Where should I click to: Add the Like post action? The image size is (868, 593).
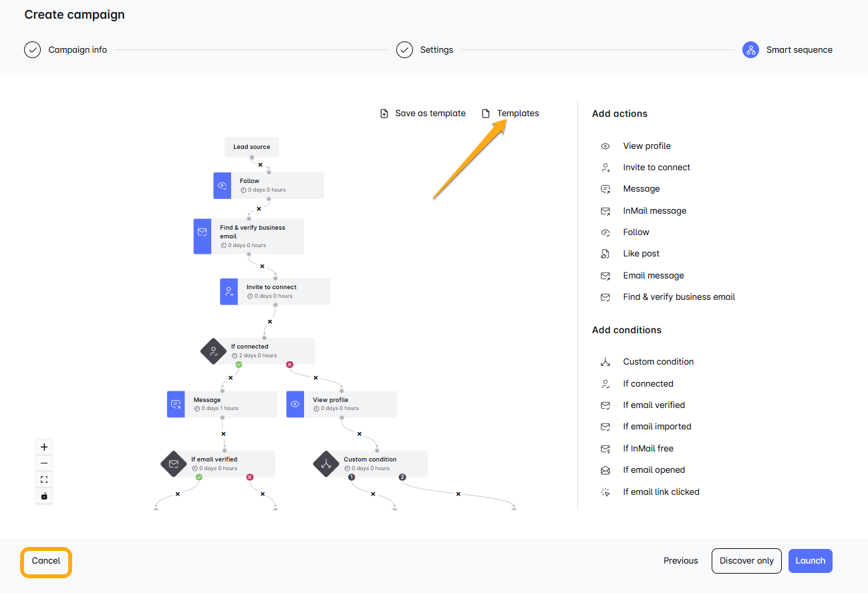click(641, 254)
